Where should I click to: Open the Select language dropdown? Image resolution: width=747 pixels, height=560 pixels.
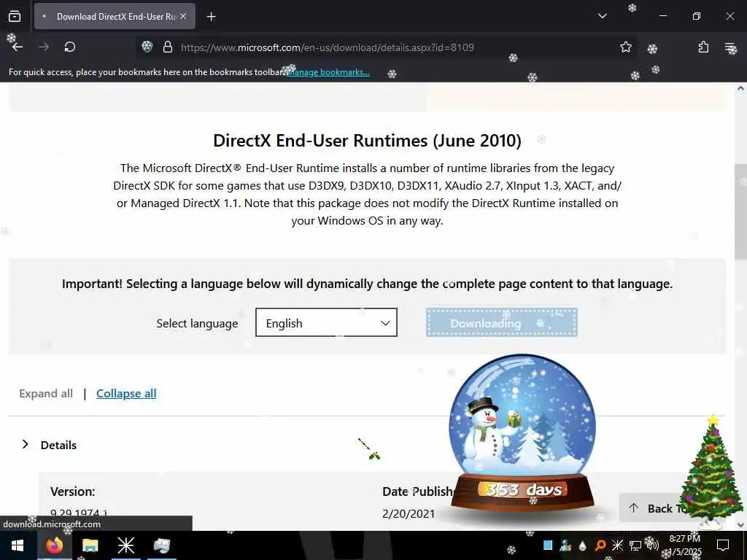pos(326,322)
